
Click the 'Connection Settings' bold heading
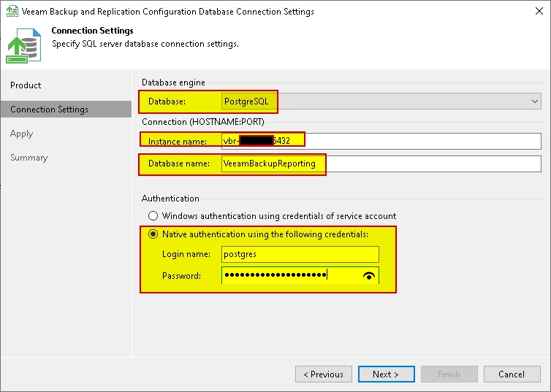point(92,31)
